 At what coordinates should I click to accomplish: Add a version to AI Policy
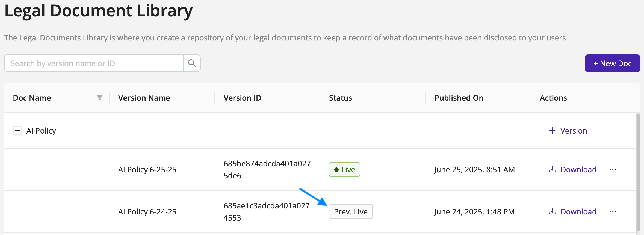point(568,130)
